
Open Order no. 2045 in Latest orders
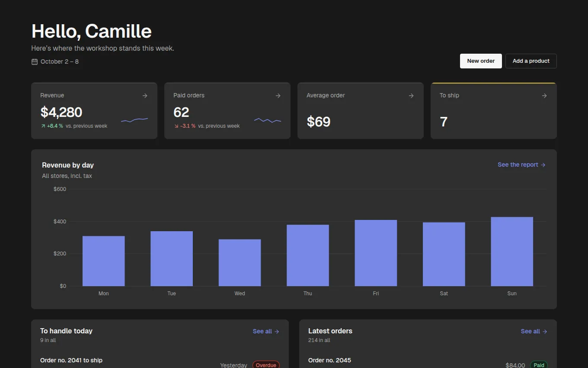(x=329, y=360)
